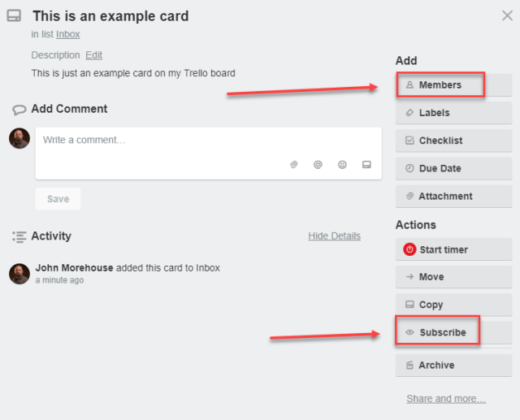Click John Morehouse's avatar in Activity
The image size is (520, 420).
coord(19,274)
